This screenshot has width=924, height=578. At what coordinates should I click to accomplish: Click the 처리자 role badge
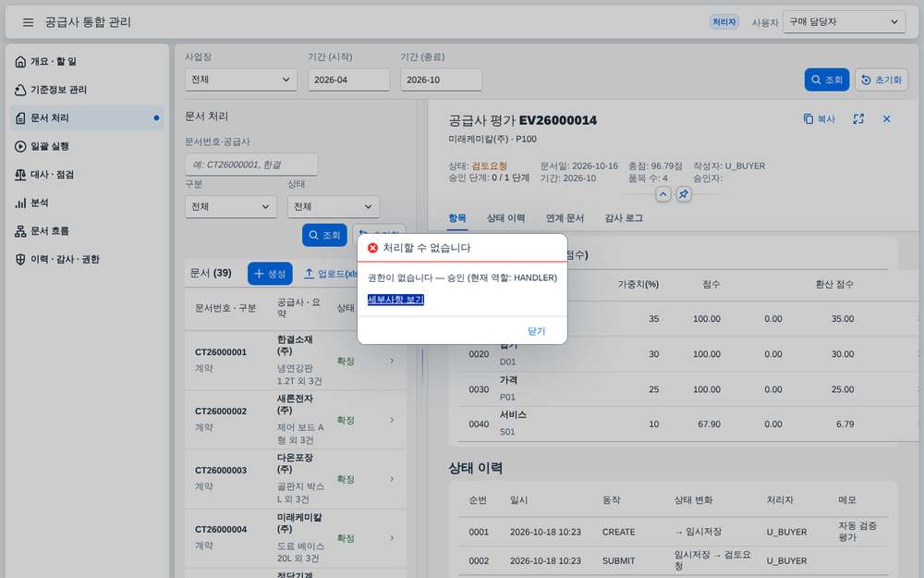tap(723, 22)
